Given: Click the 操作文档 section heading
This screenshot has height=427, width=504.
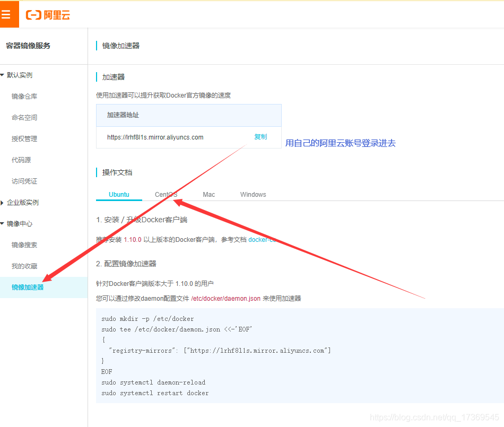Looking at the screenshot, I should coord(117,172).
